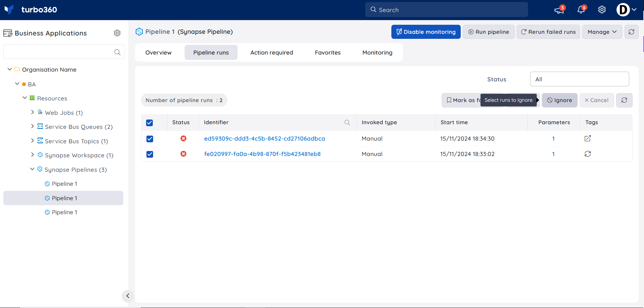Refresh the pipeline runs list

(x=624, y=100)
